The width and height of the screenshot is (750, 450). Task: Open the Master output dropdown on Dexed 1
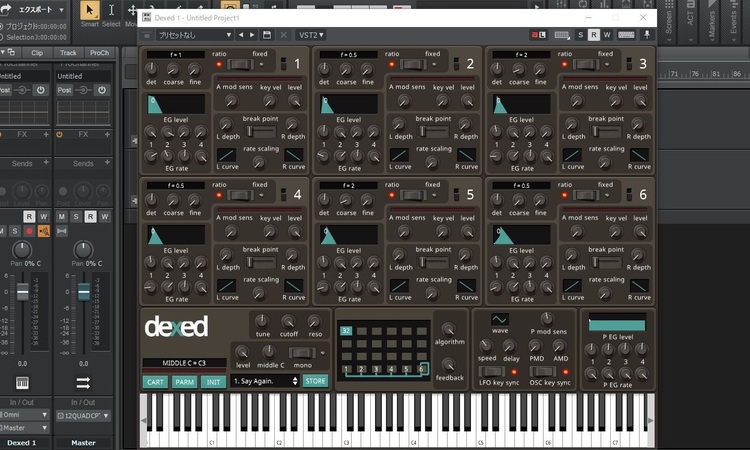tap(24, 428)
